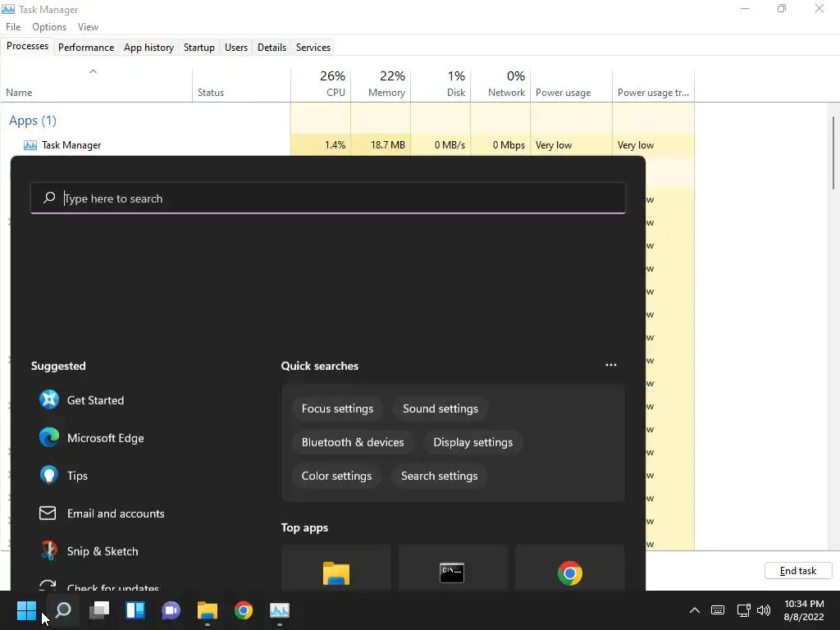This screenshot has height=630, width=840.
Task: Switch to the Users tab
Action: [x=236, y=47]
